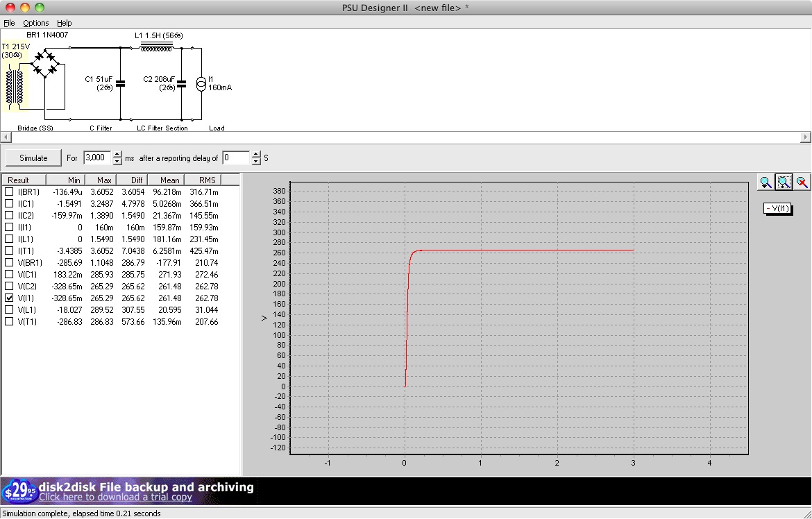Click the reset zoom magnifier with red X
Viewport: 812px width, 519px height.
[802, 182]
